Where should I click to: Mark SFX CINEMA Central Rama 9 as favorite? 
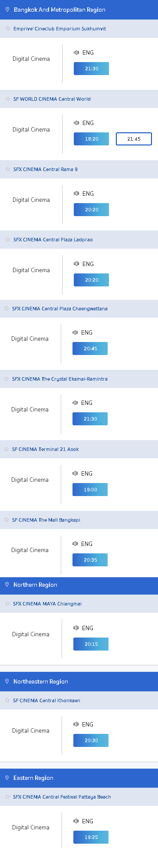pos(8,169)
